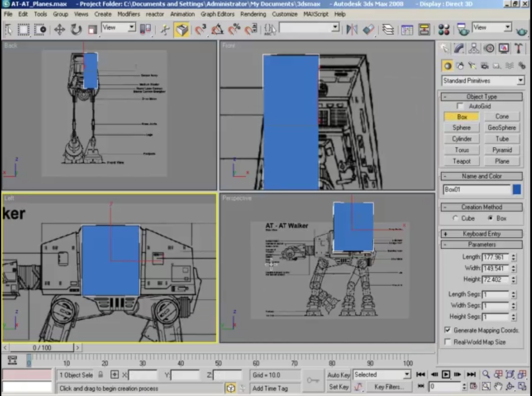532x396 pixels.
Task: Open the Standard Primitives dropdown
Action: coord(483,81)
